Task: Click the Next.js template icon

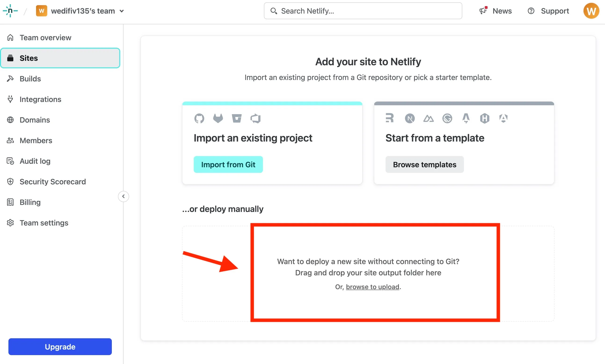Action: [410, 118]
